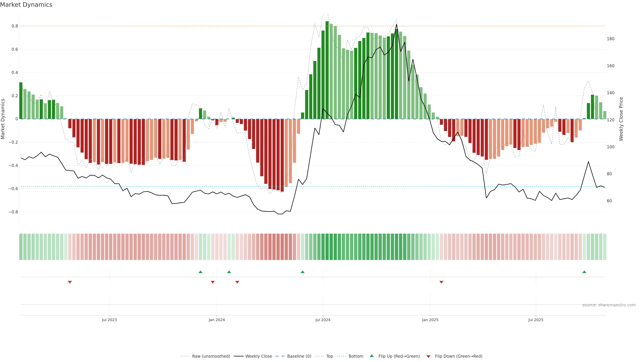Click the red triangle icon in the legend
This screenshot has height=362, width=644.
[428, 356]
